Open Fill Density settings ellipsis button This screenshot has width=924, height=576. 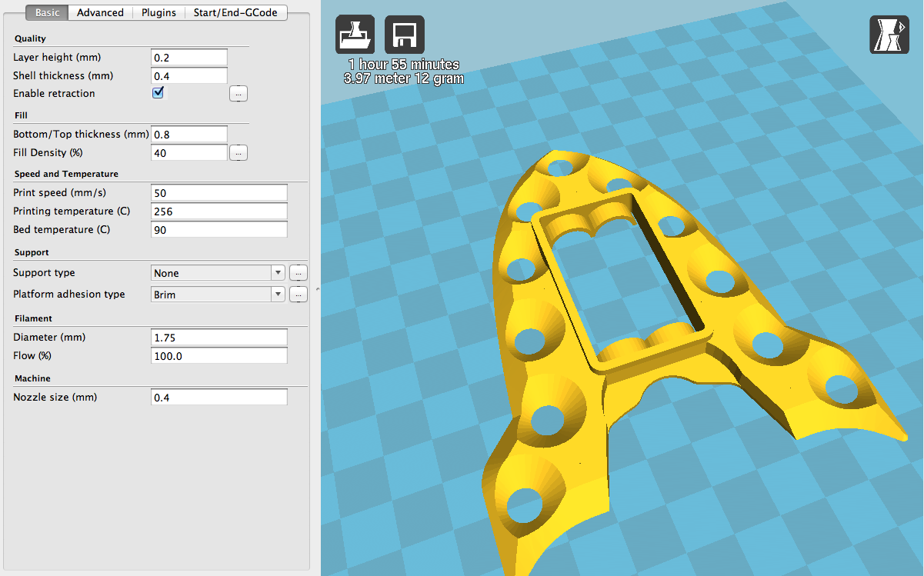click(239, 153)
